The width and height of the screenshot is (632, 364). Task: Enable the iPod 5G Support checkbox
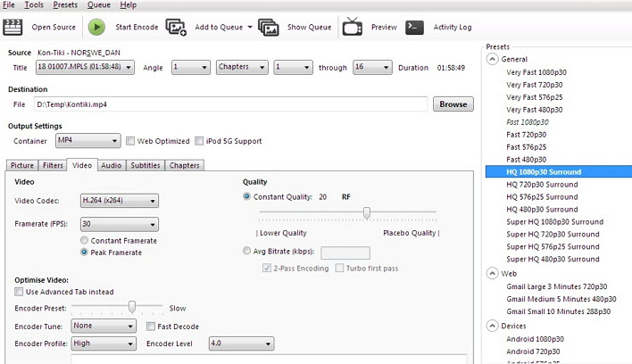[x=199, y=141]
